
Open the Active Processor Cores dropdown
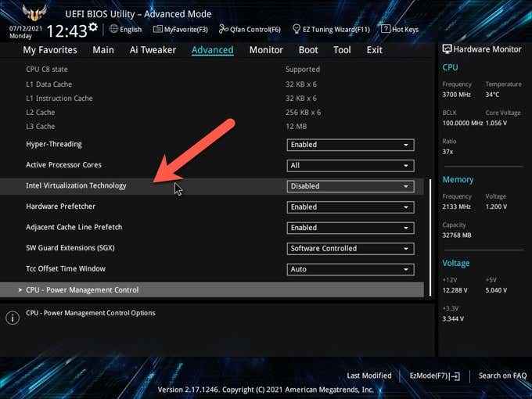350,166
